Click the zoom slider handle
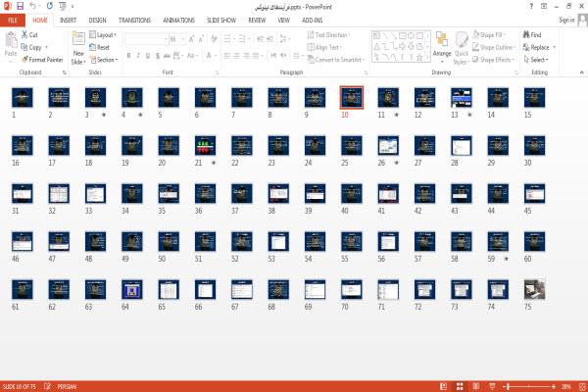Viewport: 588px width, 392px height. (508, 386)
